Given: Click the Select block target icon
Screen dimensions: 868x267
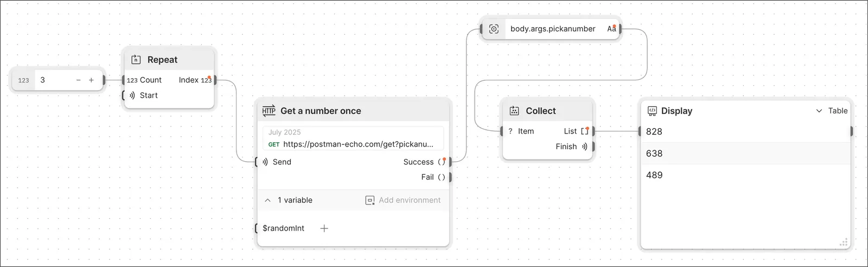Looking at the screenshot, I should coord(494,29).
